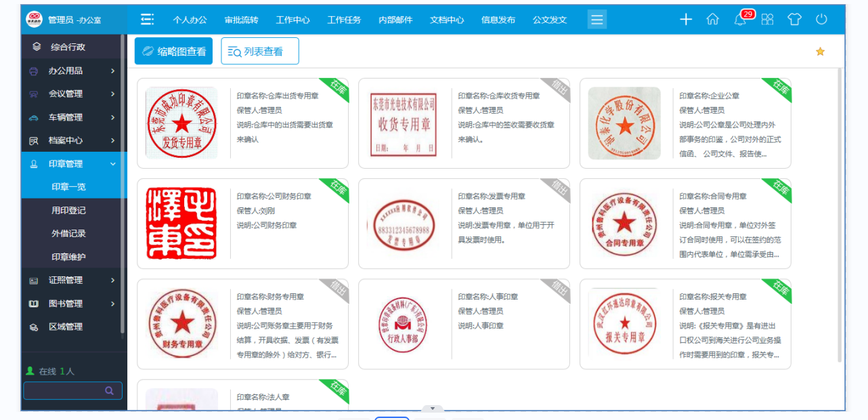Go to the home page icon

click(x=712, y=20)
